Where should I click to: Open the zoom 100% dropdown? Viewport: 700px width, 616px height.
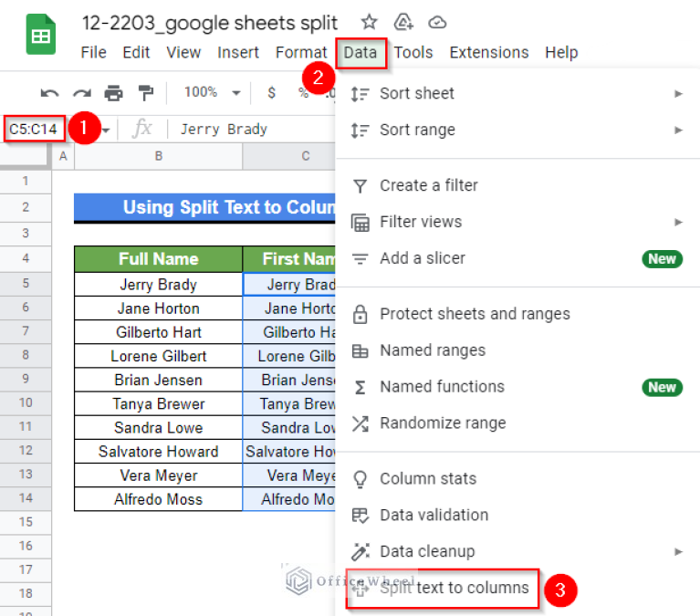212,92
